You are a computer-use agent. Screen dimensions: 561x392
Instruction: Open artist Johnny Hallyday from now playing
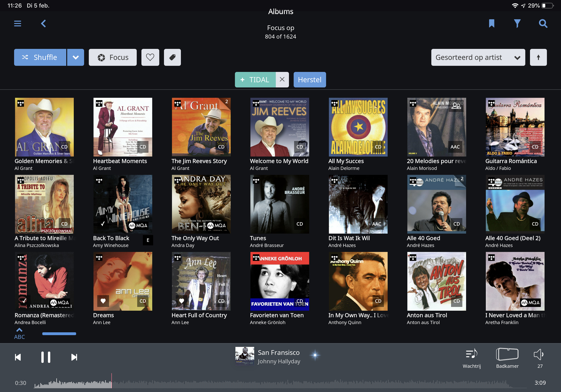(x=279, y=361)
